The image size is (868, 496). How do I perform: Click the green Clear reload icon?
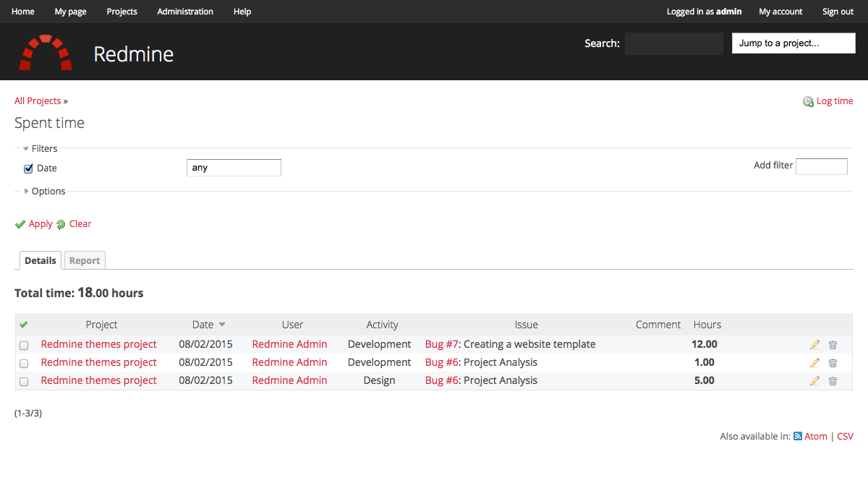click(x=61, y=224)
